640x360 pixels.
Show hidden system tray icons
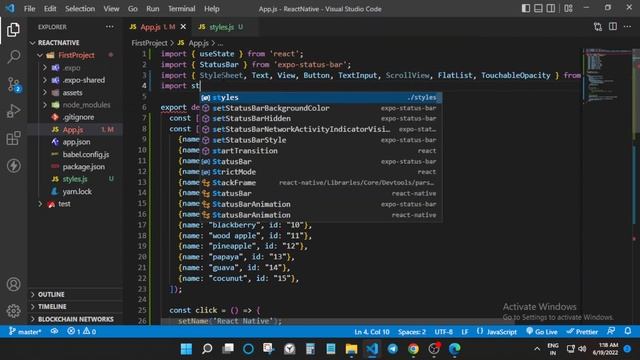pos(537,349)
